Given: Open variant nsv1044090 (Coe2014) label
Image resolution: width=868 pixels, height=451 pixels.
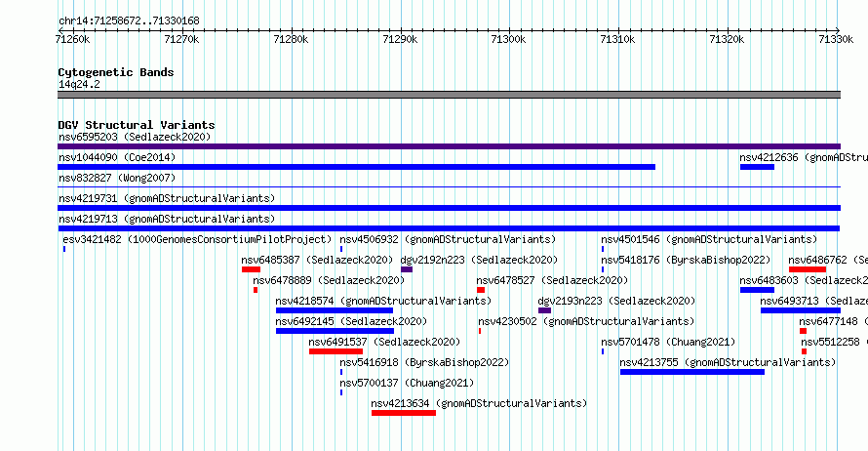Looking at the screenshot, I should (x=117, y=157).
